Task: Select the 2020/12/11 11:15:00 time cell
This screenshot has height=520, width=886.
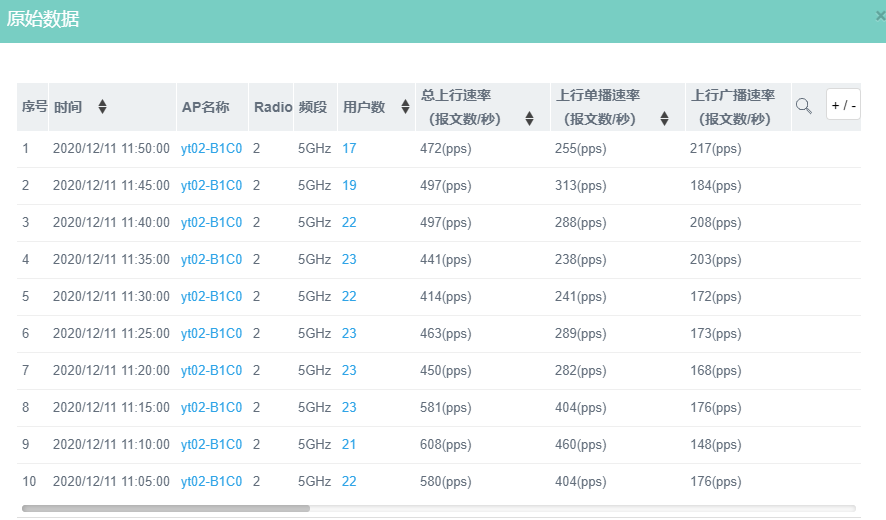Action: coord(111,408)
